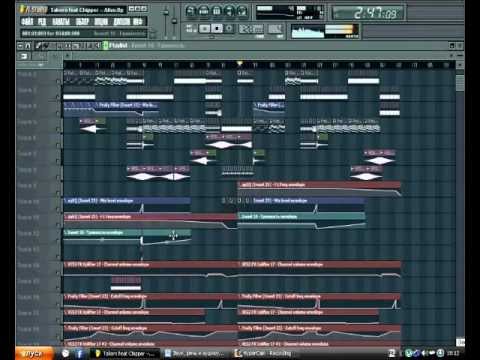
Task: Mute Track 4 in the playlist
Action: (x=59, y=113)
